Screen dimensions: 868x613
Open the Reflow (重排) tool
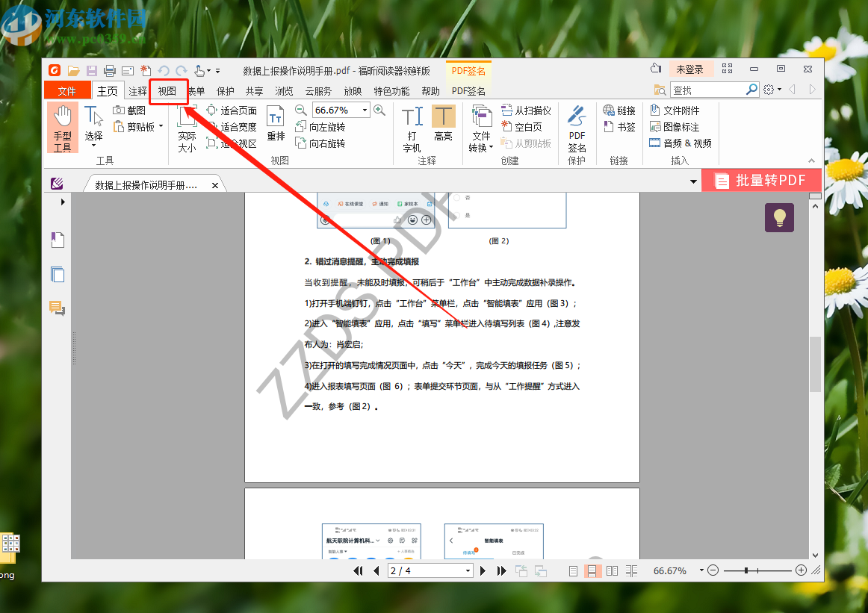[x=276, y=124]
